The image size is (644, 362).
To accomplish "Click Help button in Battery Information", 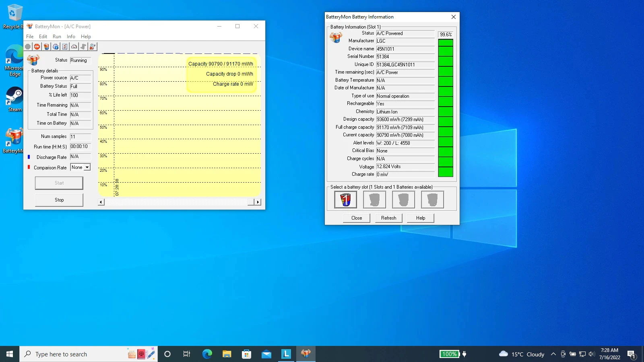I will [x=420, y=218].
